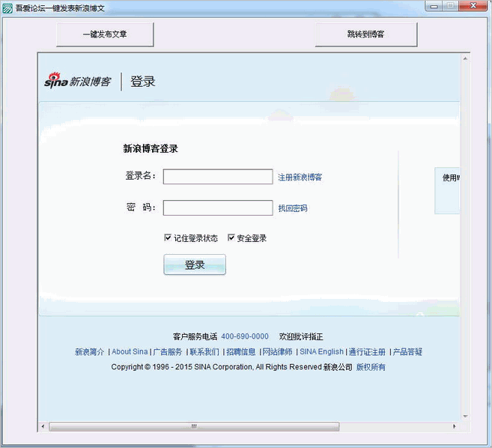Click the 新浪博客登录 heading text
Screen dimensions: 492x448
pos(151,148)
